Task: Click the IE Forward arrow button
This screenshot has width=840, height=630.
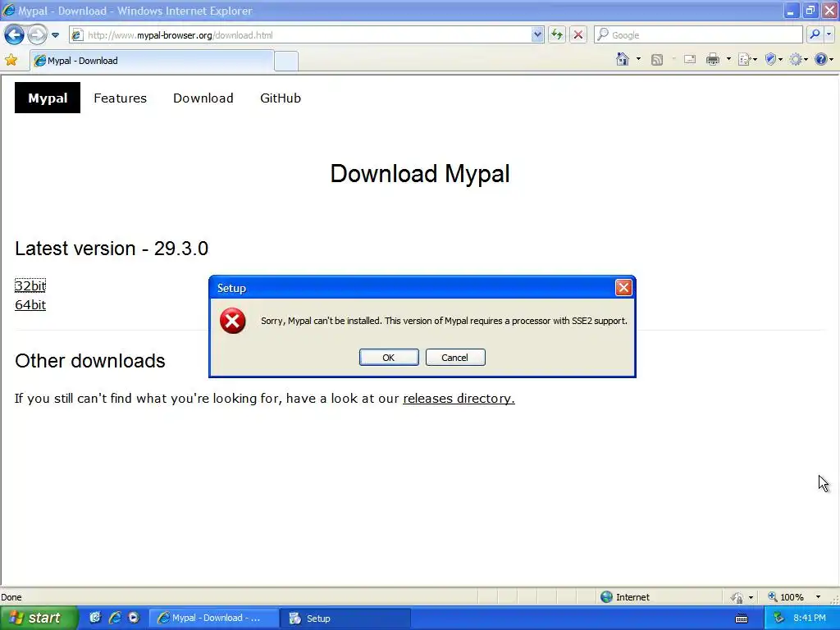Action: (x=37, y=35)
